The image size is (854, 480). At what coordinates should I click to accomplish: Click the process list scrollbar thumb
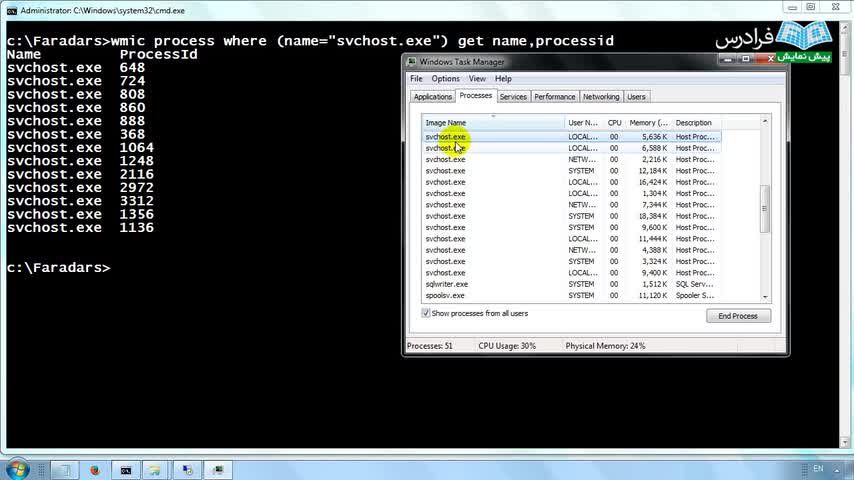[765, 209]
